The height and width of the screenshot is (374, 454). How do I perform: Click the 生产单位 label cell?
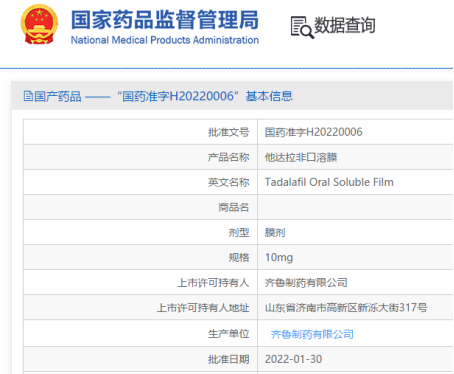pos(140,333)
